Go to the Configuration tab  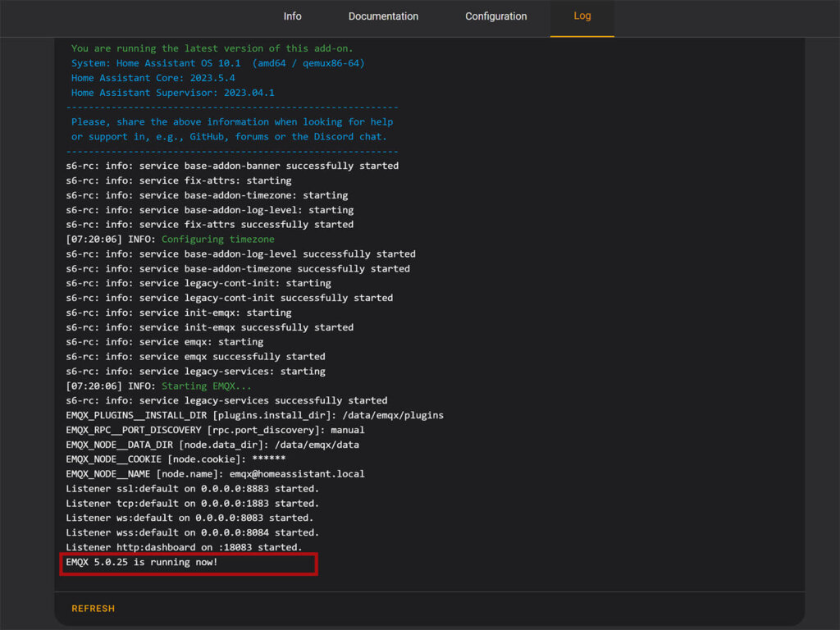click(495, 16)
